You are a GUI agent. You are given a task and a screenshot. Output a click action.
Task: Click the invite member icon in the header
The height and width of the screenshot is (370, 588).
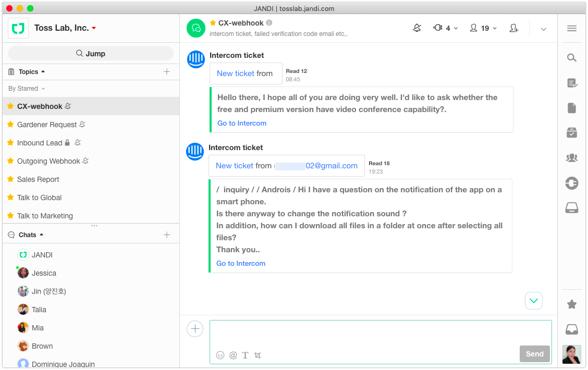coord(514,28)
